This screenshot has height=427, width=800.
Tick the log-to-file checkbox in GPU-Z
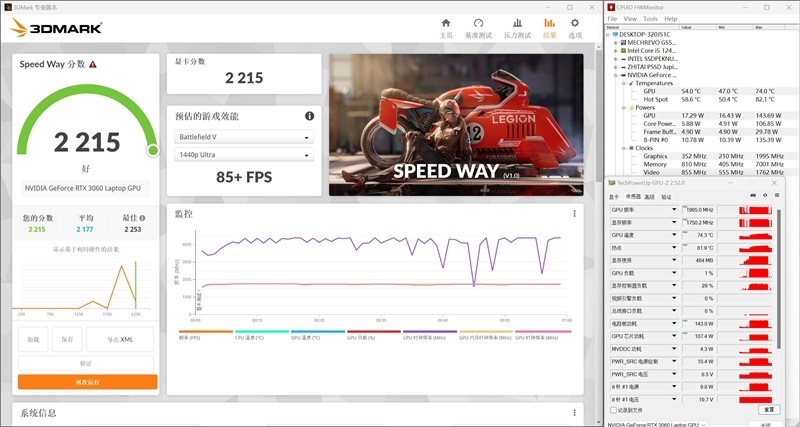click(613, 410)
